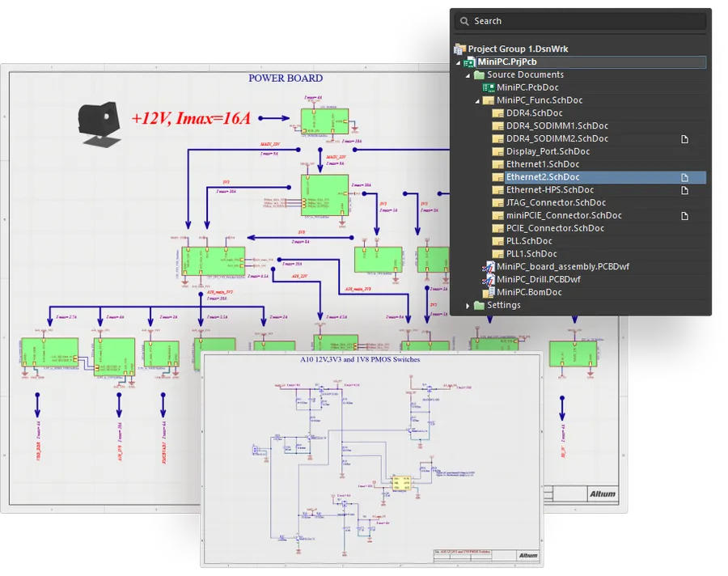The height and width of the screenshot is (576, 728).
Task: Open DDR4_SODIMM1.SchDoc sheet
Action: click(557, 126)
